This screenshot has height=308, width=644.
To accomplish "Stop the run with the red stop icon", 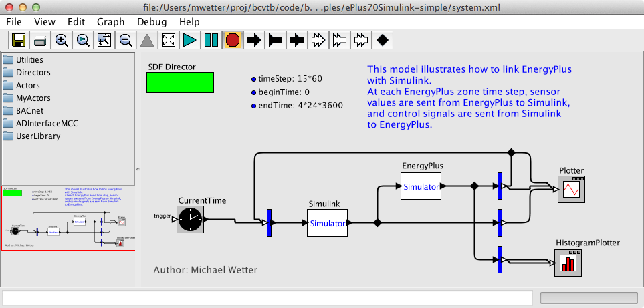I will pos(233,40).
